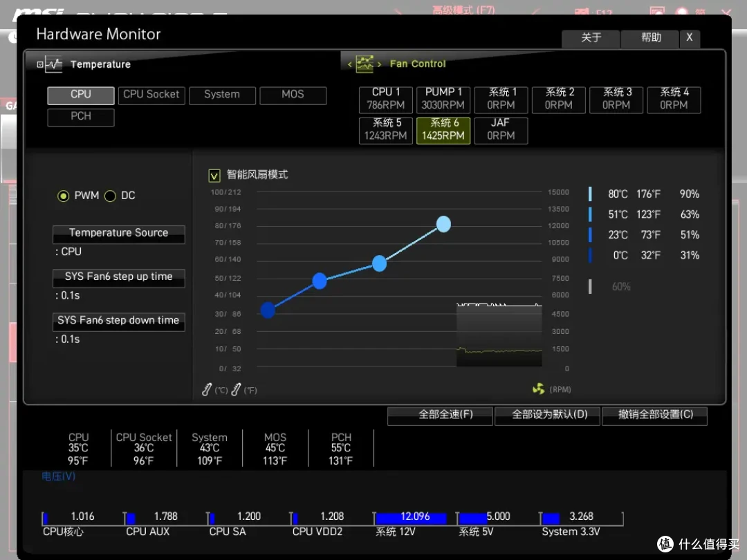The height and width of the screenshot is (560, 747).
Task: Select the MOS temperature tab
Action: tap(293, 95)
